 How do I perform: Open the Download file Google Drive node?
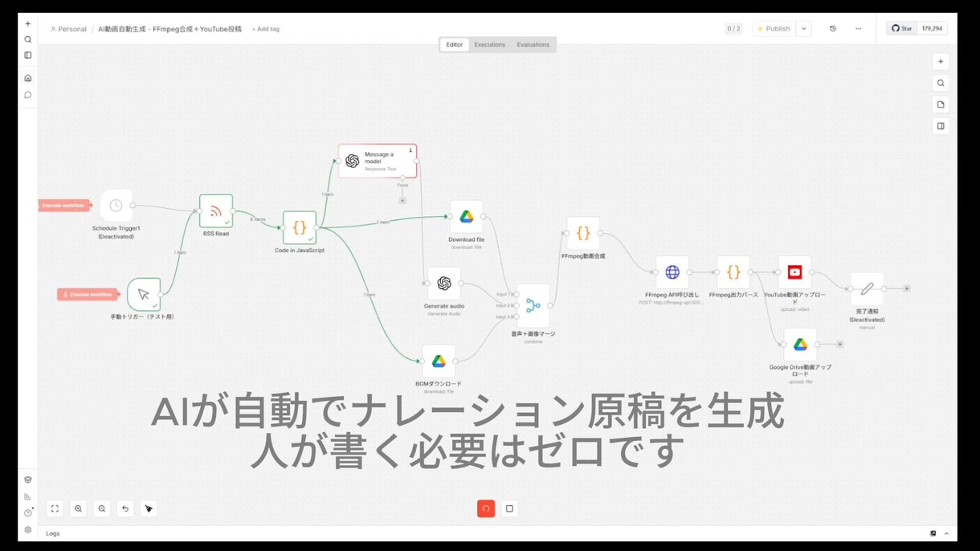(x=467, y=217)
